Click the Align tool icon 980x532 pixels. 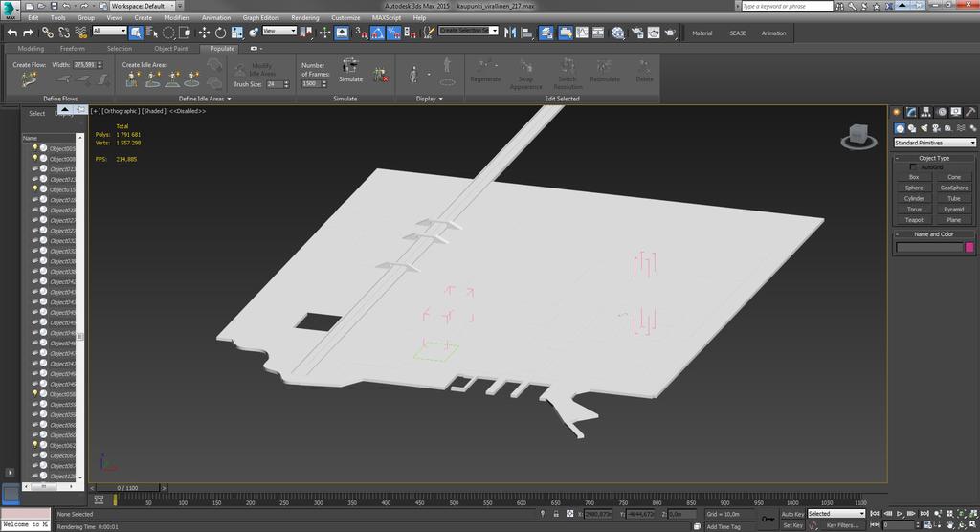click(x=526, y=33)
